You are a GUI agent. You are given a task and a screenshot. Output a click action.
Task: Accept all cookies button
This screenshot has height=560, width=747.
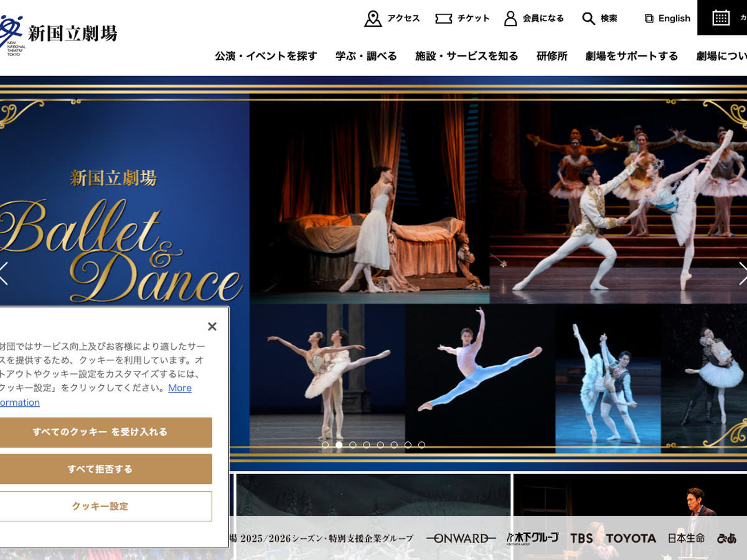pyautogui.click(x=100, y=432)
